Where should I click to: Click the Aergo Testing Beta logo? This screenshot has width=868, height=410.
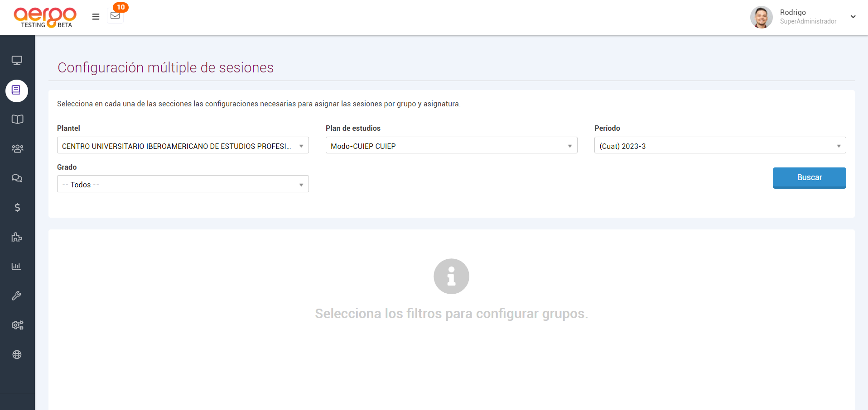45,18
